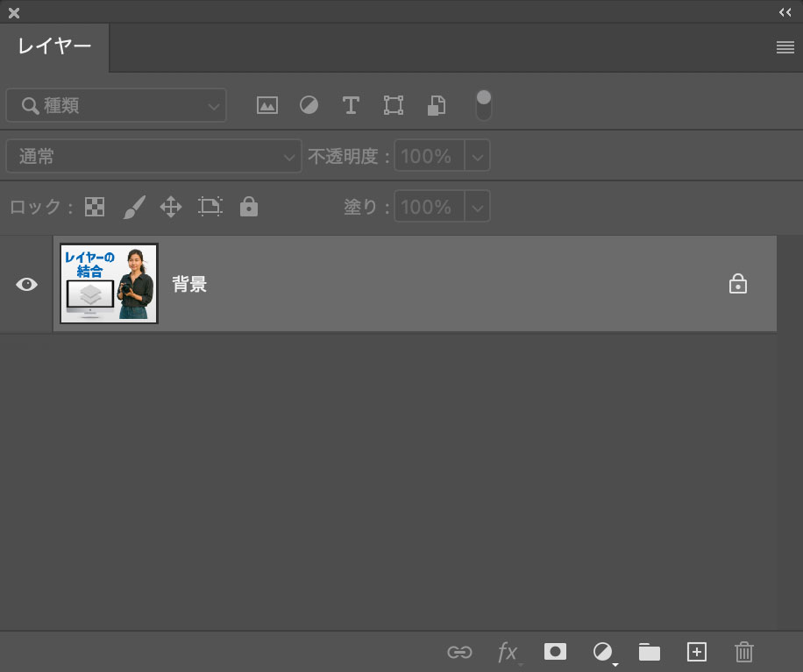803x672 pixels.
Task: Toggle the layer filtering on/off switch
Action: tap(483, 105)
